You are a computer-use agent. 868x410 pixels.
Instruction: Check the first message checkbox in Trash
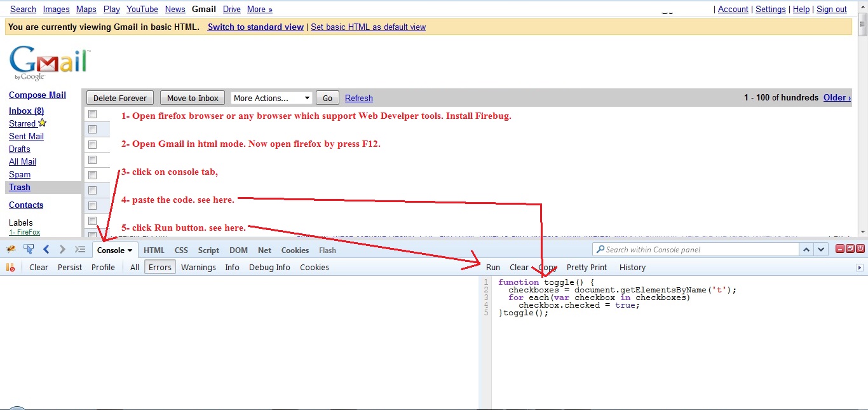tap(92, 114)
